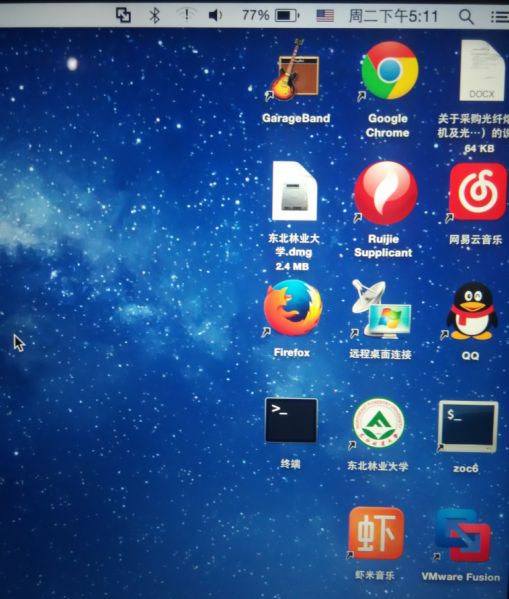This screenshot has width=509, height=599.
Task: Select the GarageBand desktop shortcut
Action: click(295, 70)
